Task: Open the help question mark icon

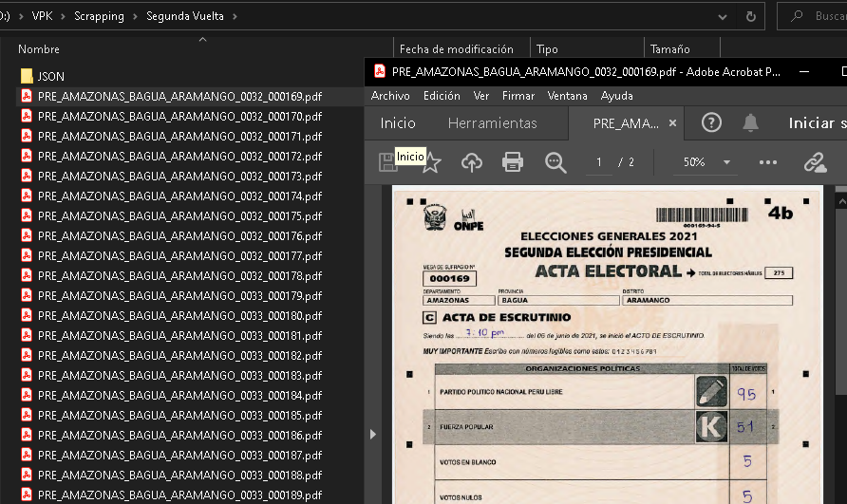Action: click(711, 122)
